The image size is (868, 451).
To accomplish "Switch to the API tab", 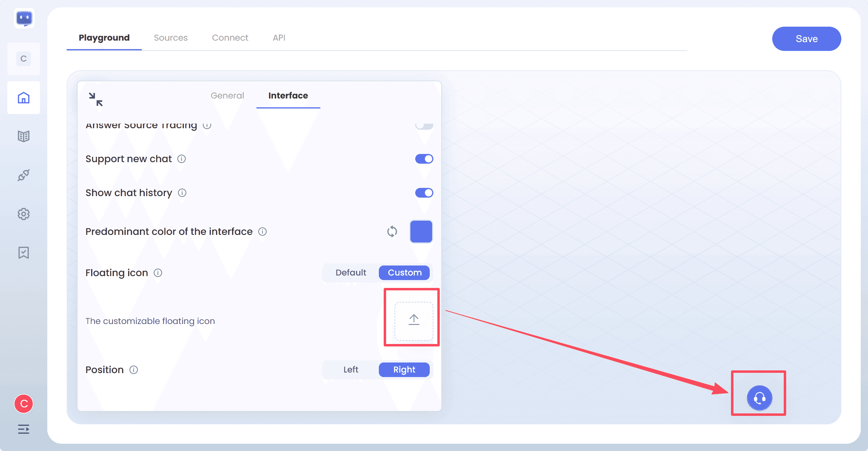I will [x=279, y=38].
